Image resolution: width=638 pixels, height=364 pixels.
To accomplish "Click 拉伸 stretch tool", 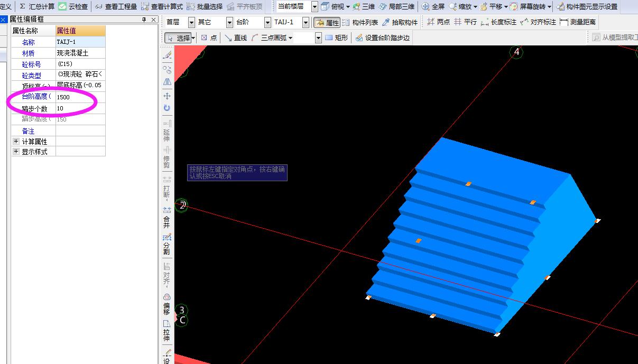I will [167, 331].
